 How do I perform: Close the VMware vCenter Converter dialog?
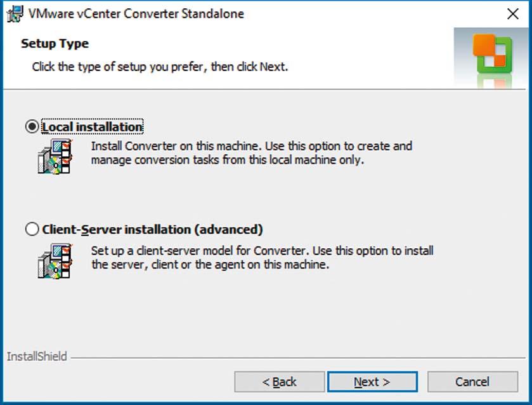pos(513,14)
